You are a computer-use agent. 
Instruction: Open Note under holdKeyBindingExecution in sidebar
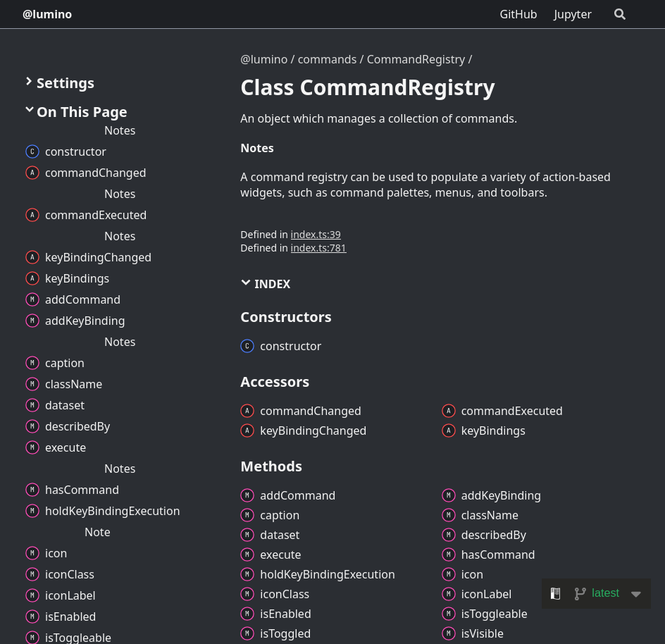97,532
